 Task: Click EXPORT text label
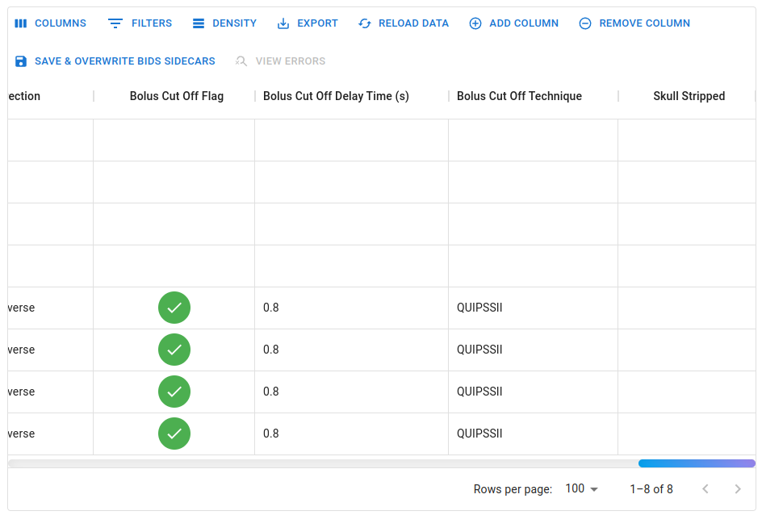[x=317, y=23]
